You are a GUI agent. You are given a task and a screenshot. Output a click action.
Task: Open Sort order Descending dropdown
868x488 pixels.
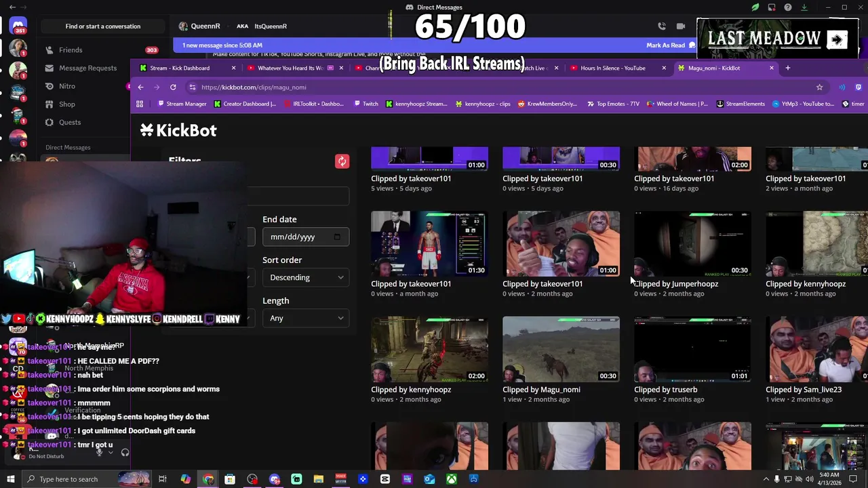306,277
